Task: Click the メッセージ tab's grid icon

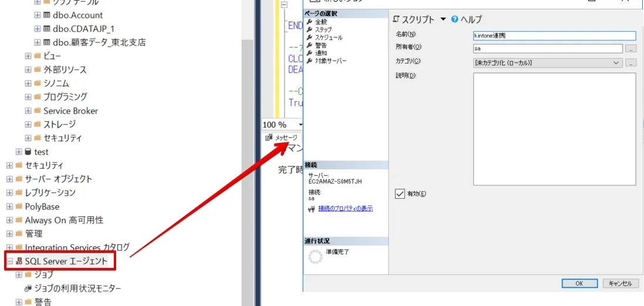Action: (x=269, y=138)
